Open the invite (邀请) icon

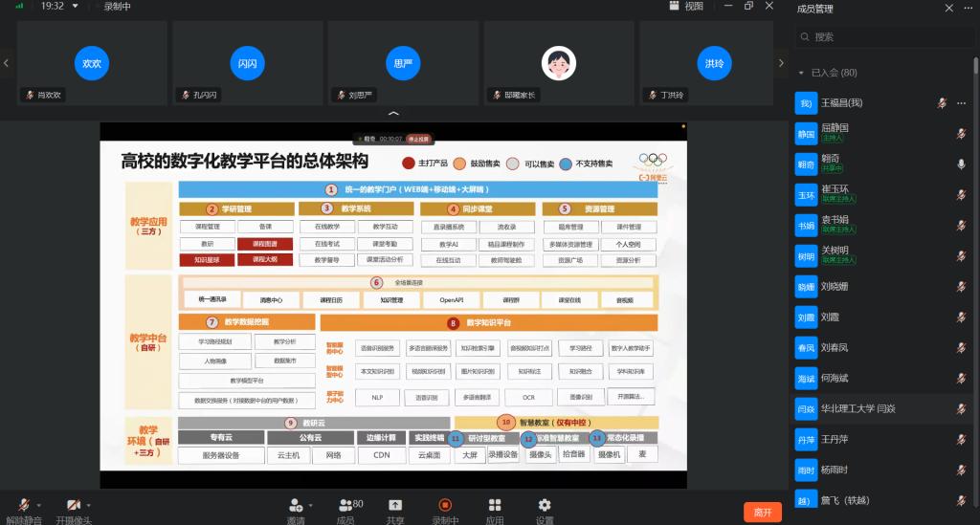coord(296,505)
